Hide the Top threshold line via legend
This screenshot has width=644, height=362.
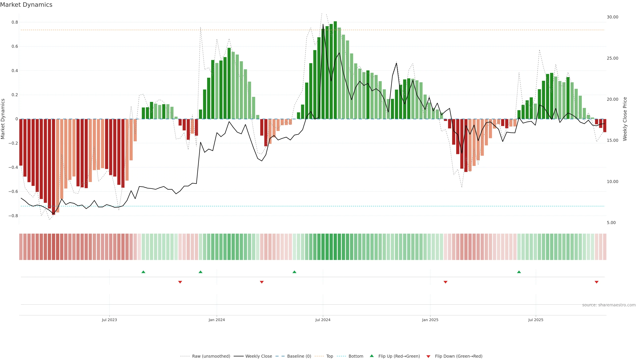click(x=330, y=356)
